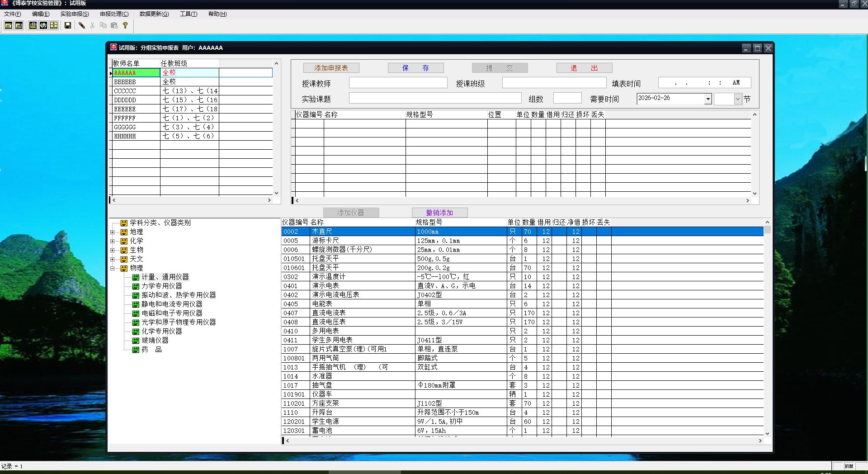
Task: Open the 需要时间 date dropdown
Action: [x=708, y=99]
